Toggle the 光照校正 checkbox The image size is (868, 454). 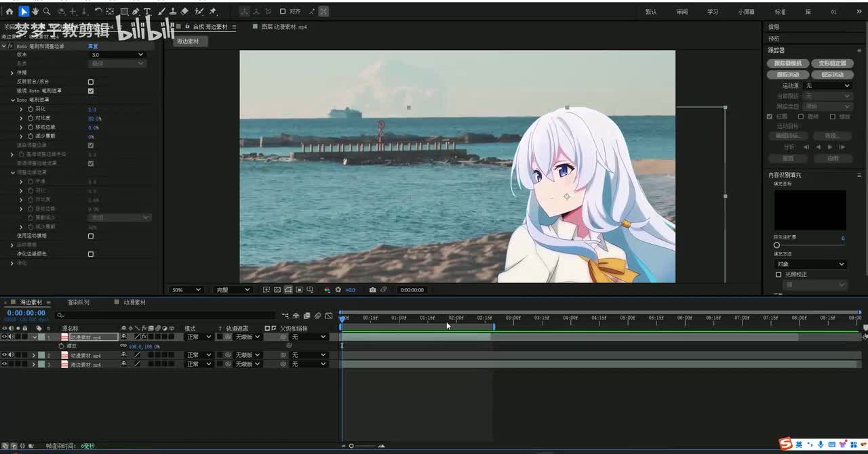[x=778, y=274]
